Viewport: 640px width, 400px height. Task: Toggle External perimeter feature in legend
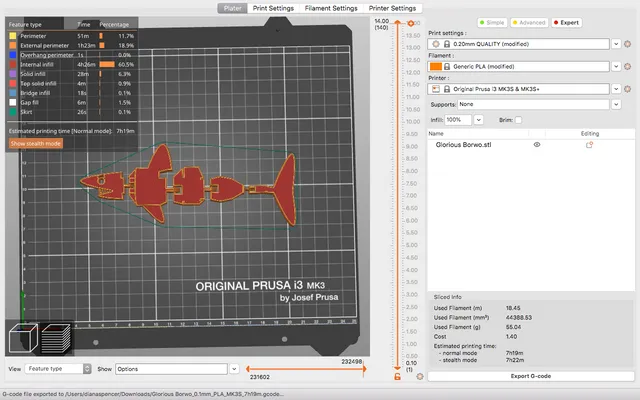click(13, 45)
